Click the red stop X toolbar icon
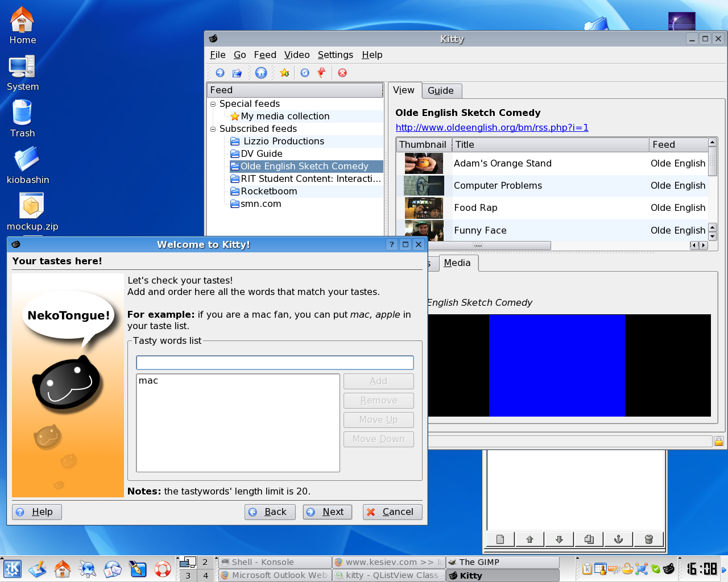The image size is (728, 582). 342,73
